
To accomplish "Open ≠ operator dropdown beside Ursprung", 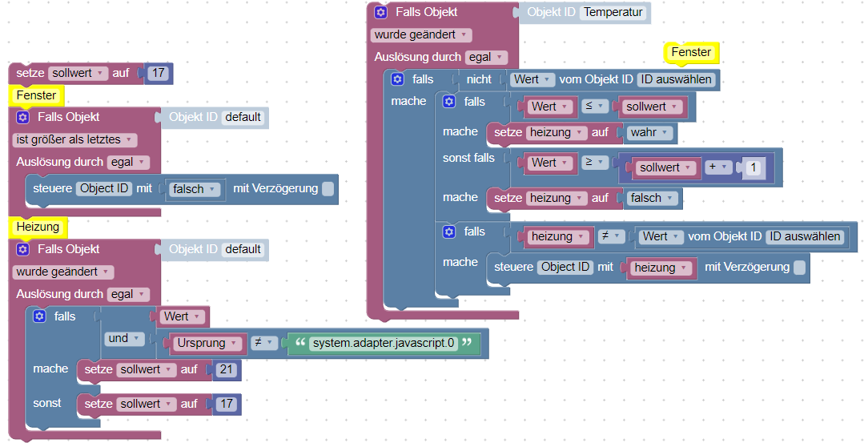I will [x=263, y=343].
